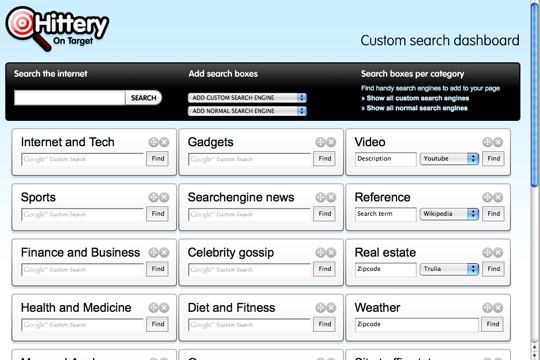Close the Real estate search box
Viewport: 540px width, 360px height.
pos(498,253)
